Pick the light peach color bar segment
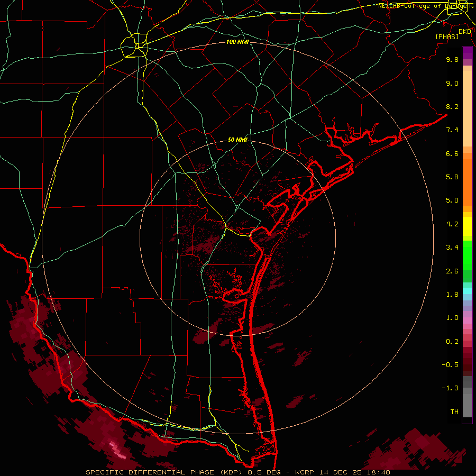The width and height of the screenshot is (476, 476). click(467, 109)
